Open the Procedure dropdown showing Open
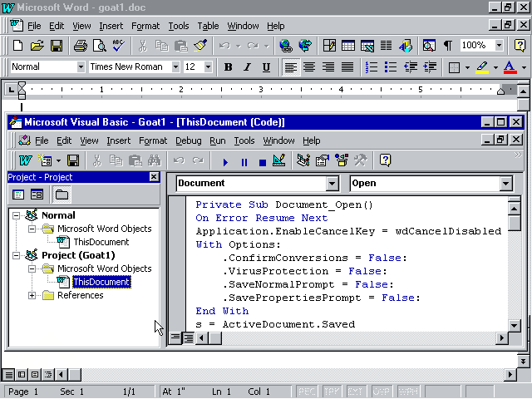This screenshot has height=399, width=532. coord(505,184)
